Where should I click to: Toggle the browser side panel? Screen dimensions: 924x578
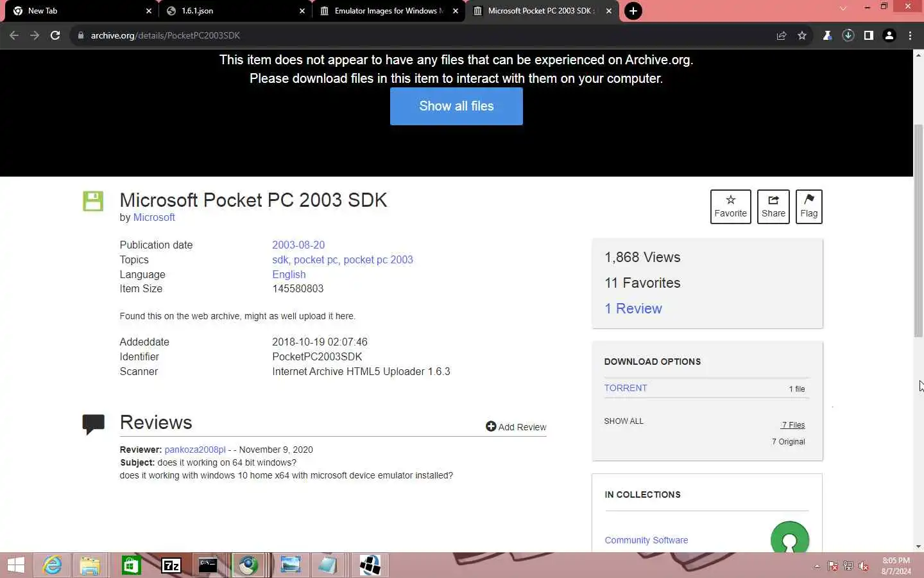(868, 35)
